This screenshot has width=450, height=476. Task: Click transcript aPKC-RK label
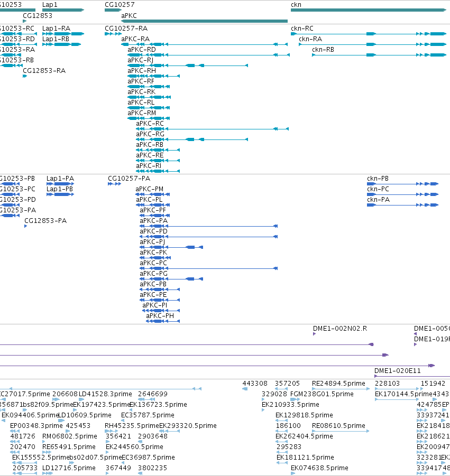click(x=142, y=92)
